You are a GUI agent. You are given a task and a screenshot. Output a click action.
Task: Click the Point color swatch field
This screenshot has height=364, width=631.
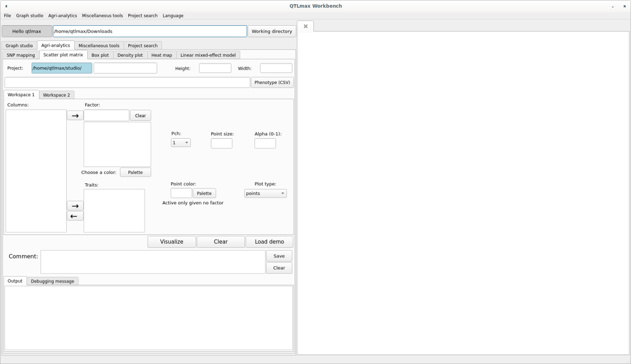pos(181,193)
